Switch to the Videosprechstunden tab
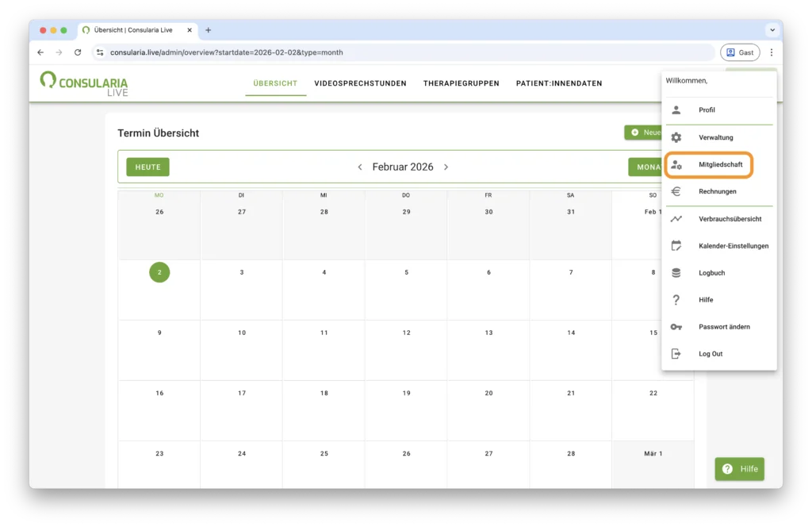 pos(360,83)
